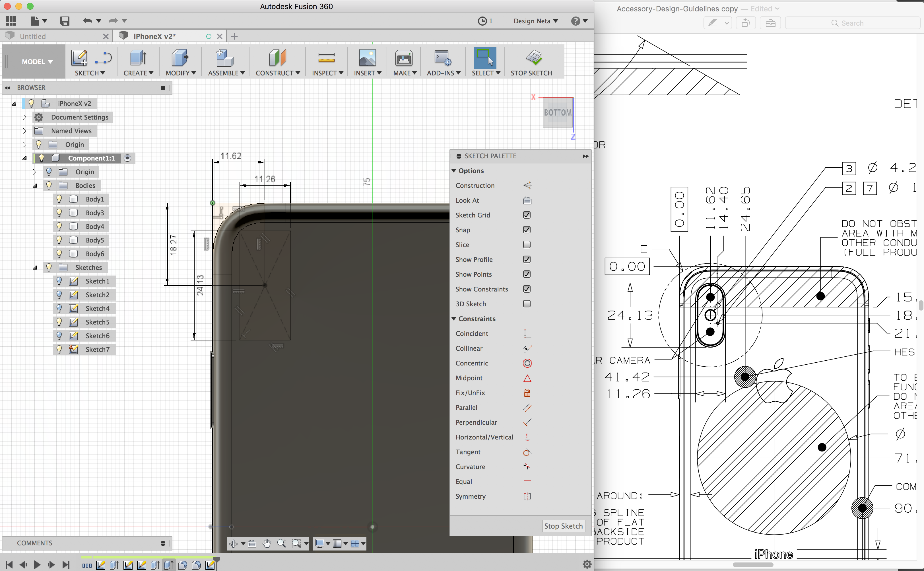Screen dimensions: 924x571
Task: Open the MODEL workspace dropdown
Action: [x=37, y=61]
